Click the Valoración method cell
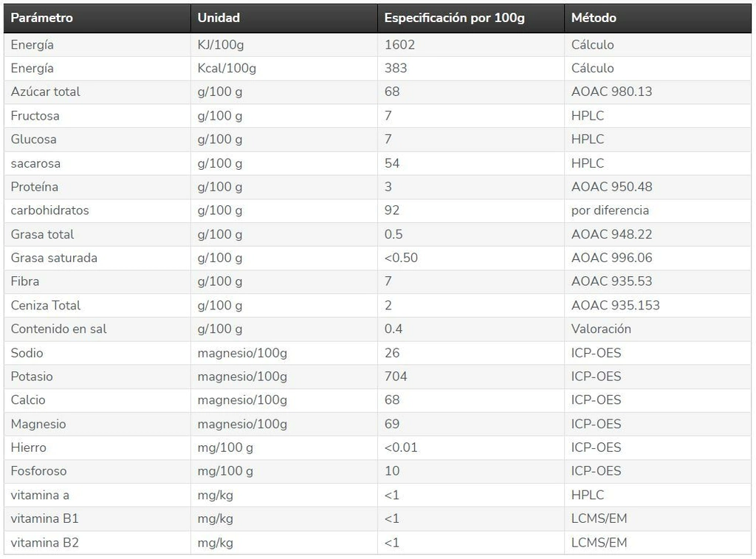The image size is (756, 559). pyautogui.click(x=601, y=329)
